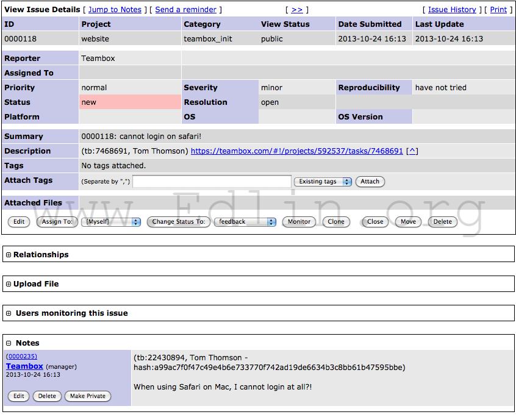This screenshot has width=516, height=420.
Task: Click the Clone button
Action: click(x=336, y=222)
